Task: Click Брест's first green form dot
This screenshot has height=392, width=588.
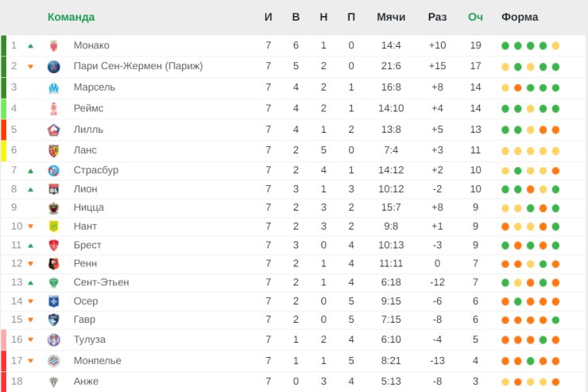Action: tap(505, 246)
